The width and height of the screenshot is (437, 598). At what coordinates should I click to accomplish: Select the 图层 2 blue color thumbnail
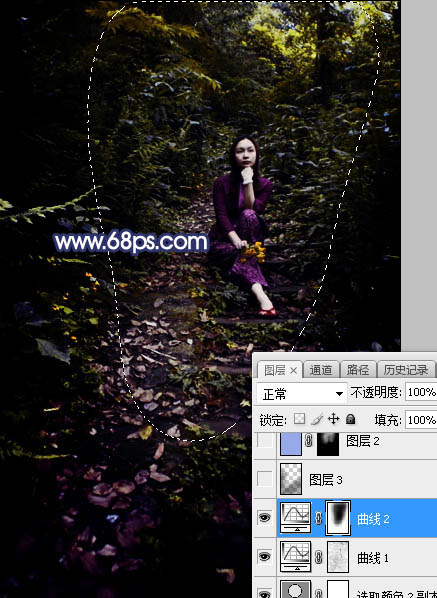tap(291, 444)
